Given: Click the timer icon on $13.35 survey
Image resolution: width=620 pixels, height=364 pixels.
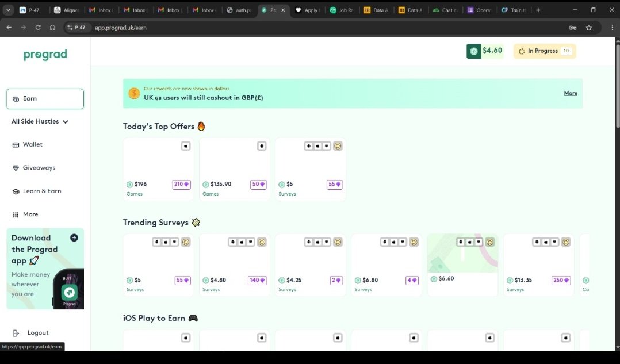Looking at the screenshot, I should [566, 242].
